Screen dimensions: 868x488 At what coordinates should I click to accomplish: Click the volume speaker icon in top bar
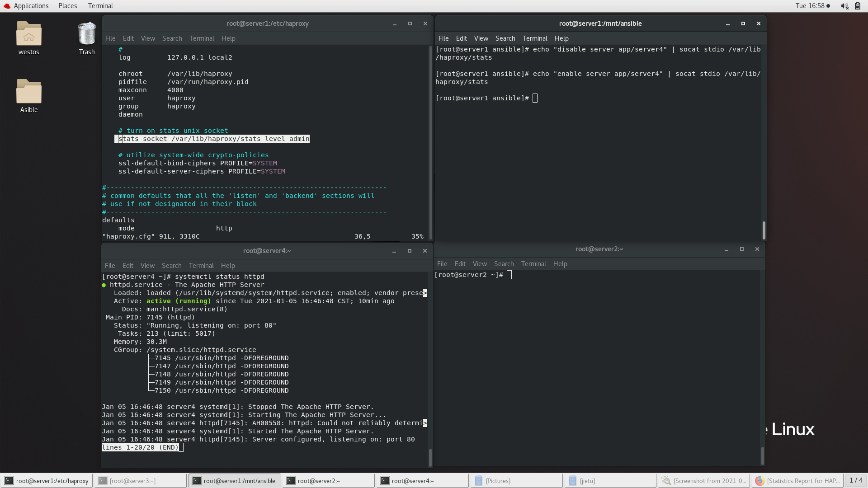844,6
